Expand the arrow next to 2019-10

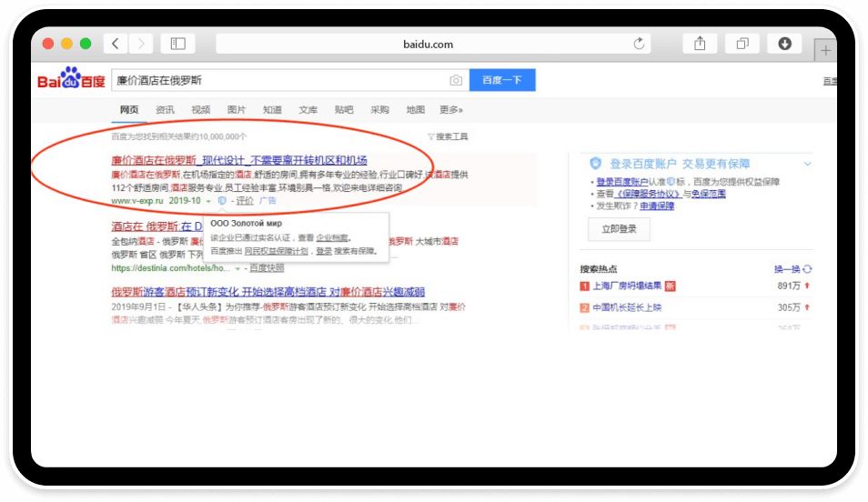click(208, 202)
